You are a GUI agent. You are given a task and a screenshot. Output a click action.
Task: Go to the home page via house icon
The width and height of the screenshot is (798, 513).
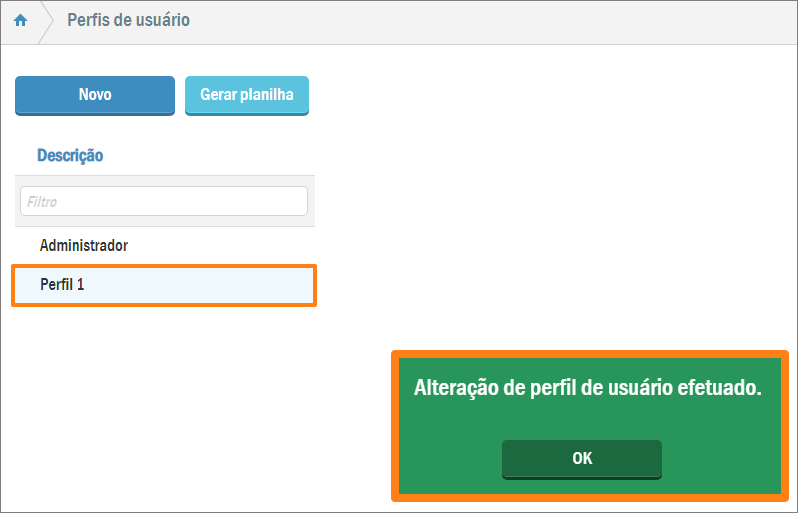20,21
